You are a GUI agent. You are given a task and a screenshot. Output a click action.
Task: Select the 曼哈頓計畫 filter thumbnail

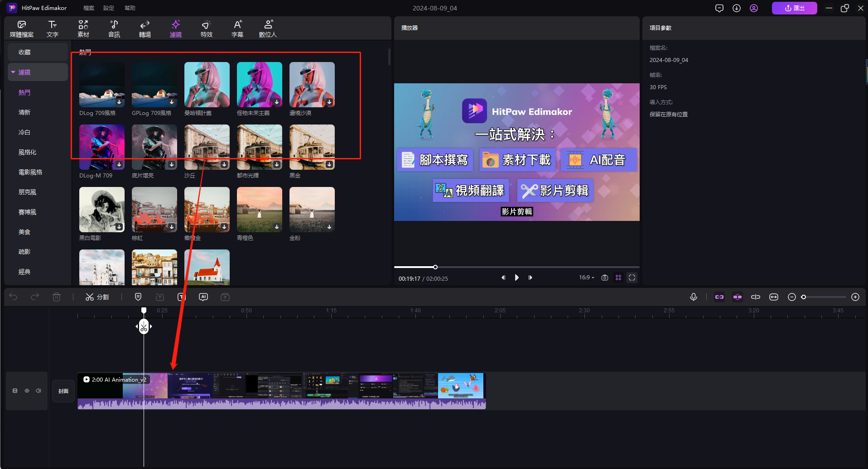pos(207,85)
